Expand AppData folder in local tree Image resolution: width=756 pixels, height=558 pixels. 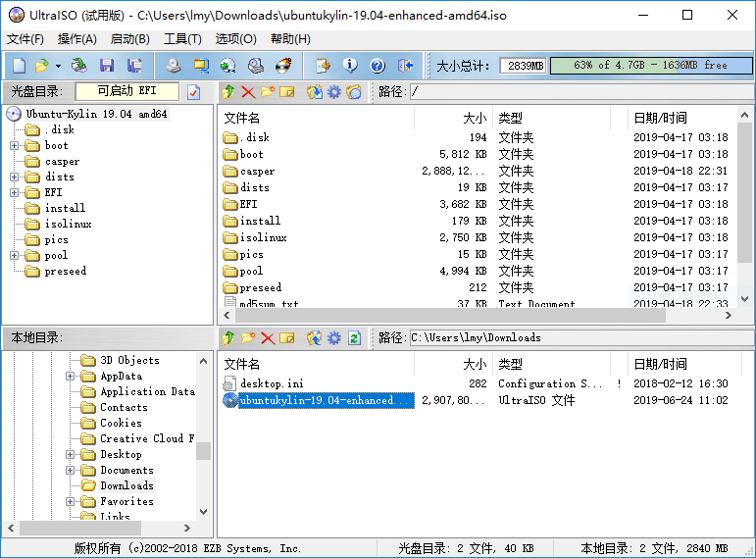tap(71, 377)
